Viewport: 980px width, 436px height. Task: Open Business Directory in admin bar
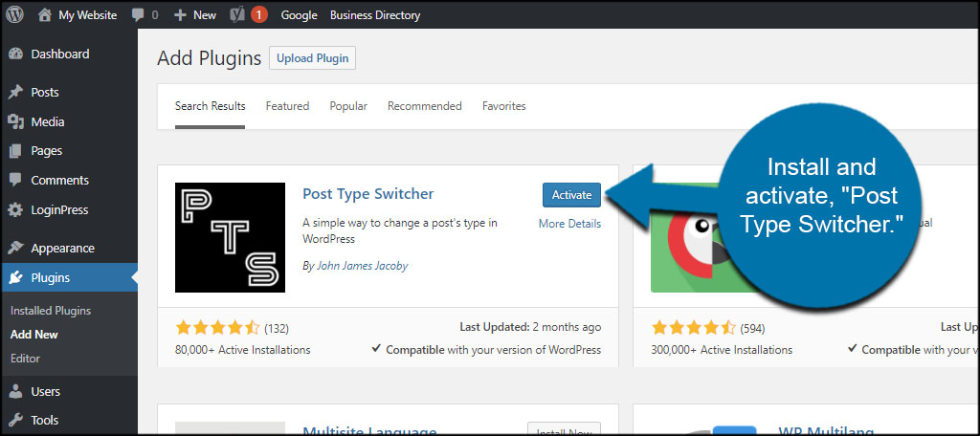tap(375, 15)
